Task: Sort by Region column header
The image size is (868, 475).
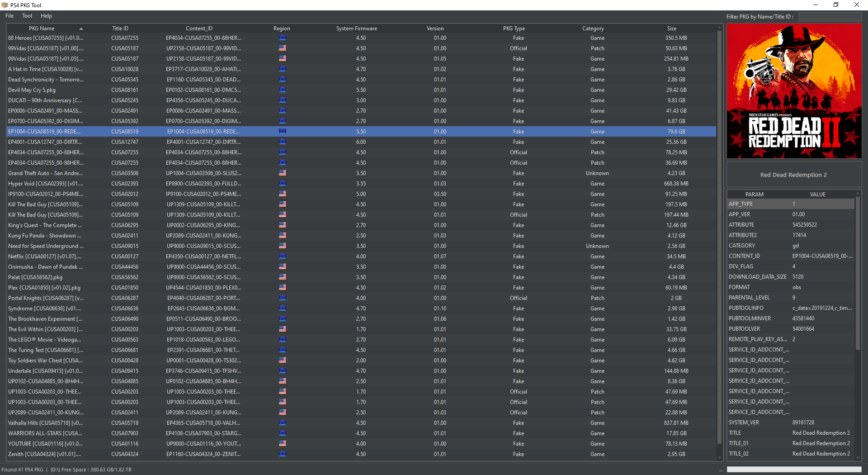Action: [282, 28]
